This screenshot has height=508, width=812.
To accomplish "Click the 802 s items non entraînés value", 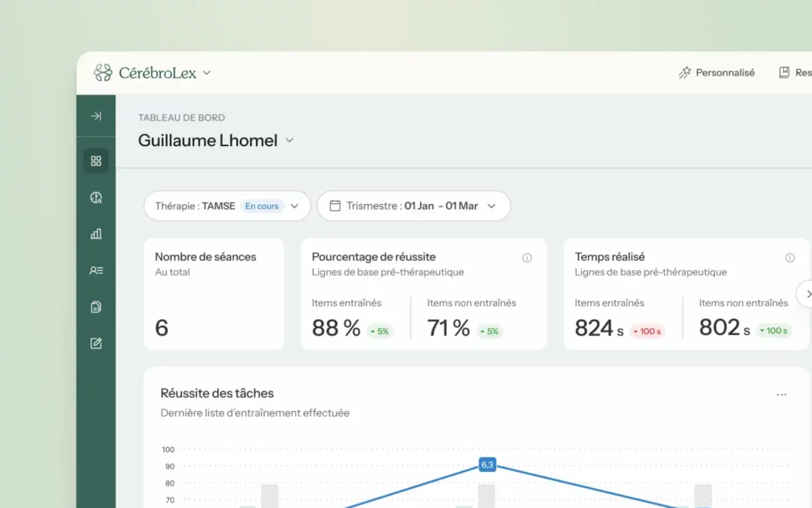I will pos(725,327).
